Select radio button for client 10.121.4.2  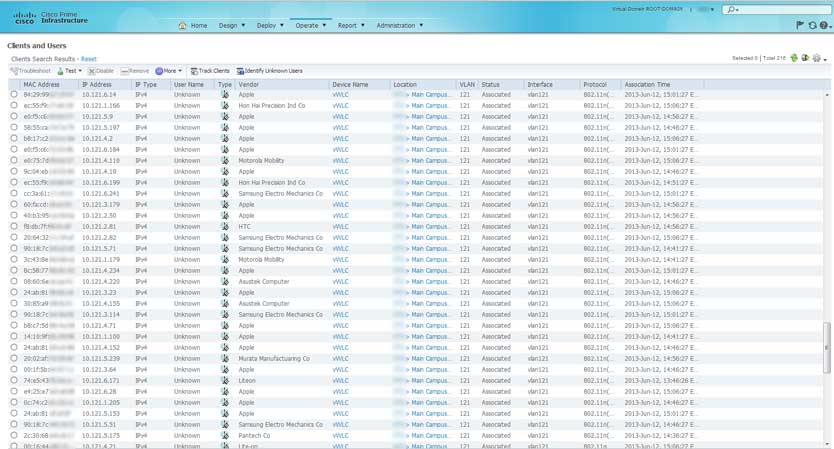click(14, 138)
